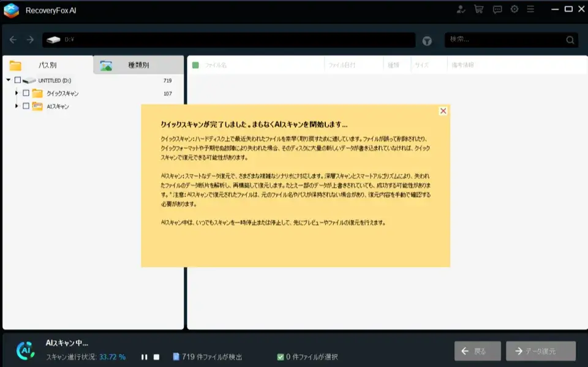Sort by 種類 column header
588x367 pixels.
[x=393, y=66]
